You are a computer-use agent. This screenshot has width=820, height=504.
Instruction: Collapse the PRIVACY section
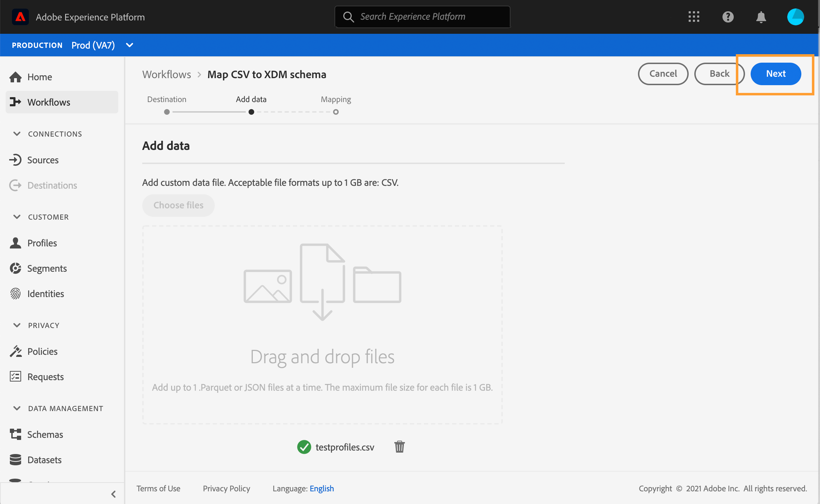(17, 325)
